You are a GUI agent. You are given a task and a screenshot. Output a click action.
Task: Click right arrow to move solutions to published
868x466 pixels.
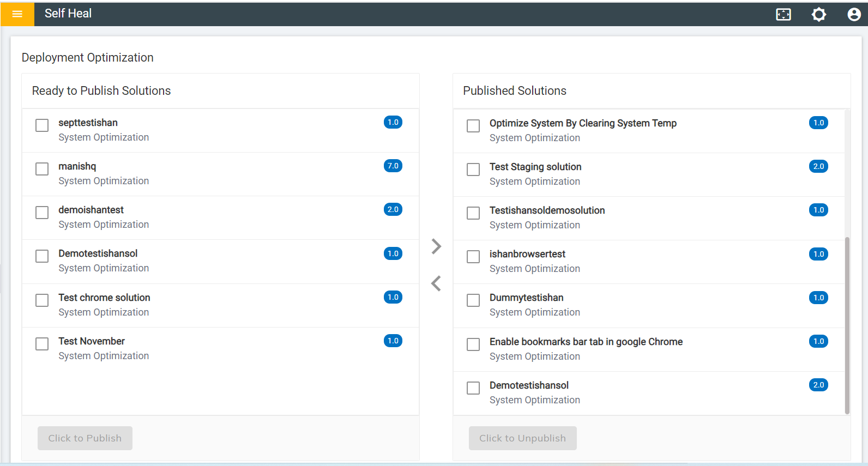436,246
